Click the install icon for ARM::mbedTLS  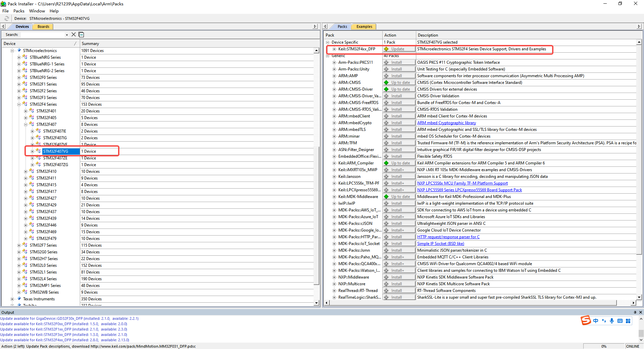coord(386,130)
